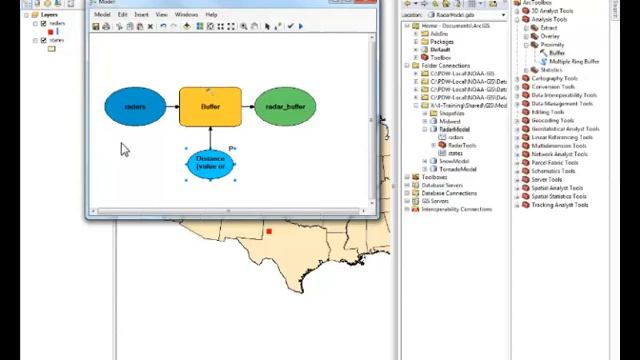Collapse the Folder Connections node
Screen dimensions: 640x360
click(407, 66)
